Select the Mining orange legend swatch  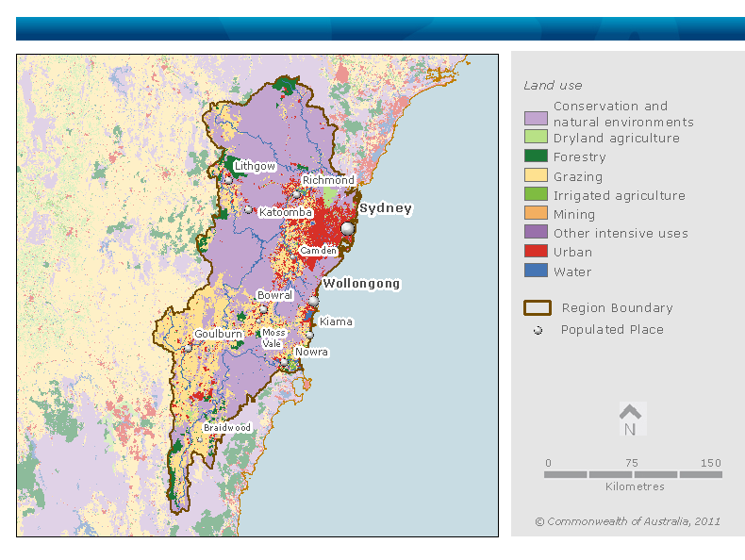pyautogui.click(x=536, y=214)
